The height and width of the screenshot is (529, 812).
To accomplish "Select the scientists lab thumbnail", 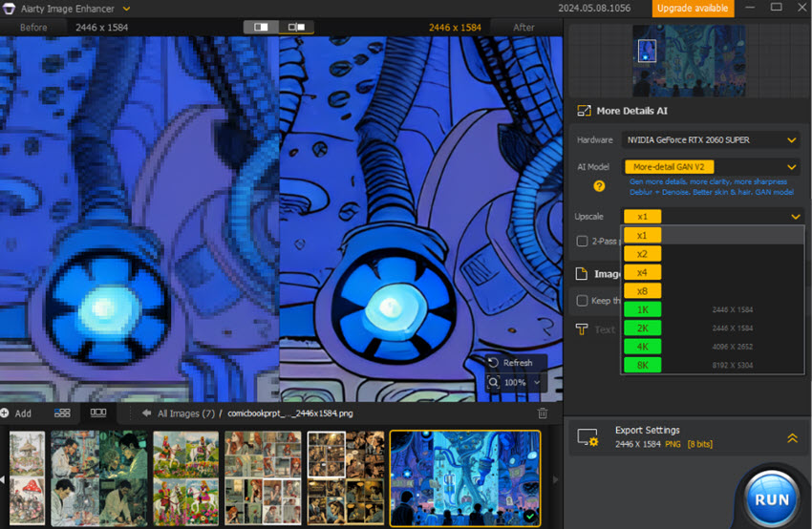I will (x=98, y=477).
